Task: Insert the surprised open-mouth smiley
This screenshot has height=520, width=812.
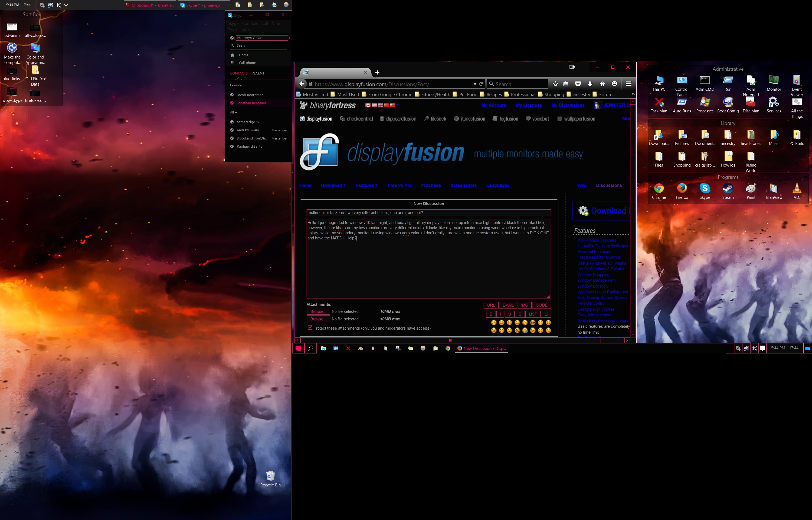Action: tap(509, 330)
